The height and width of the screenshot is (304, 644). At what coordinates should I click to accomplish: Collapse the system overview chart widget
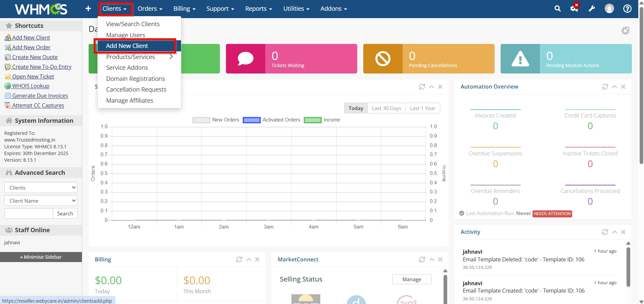click(432, 87)
